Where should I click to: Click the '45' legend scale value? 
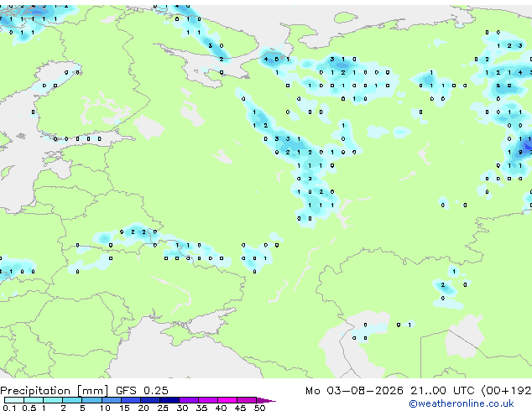[240, 408]
